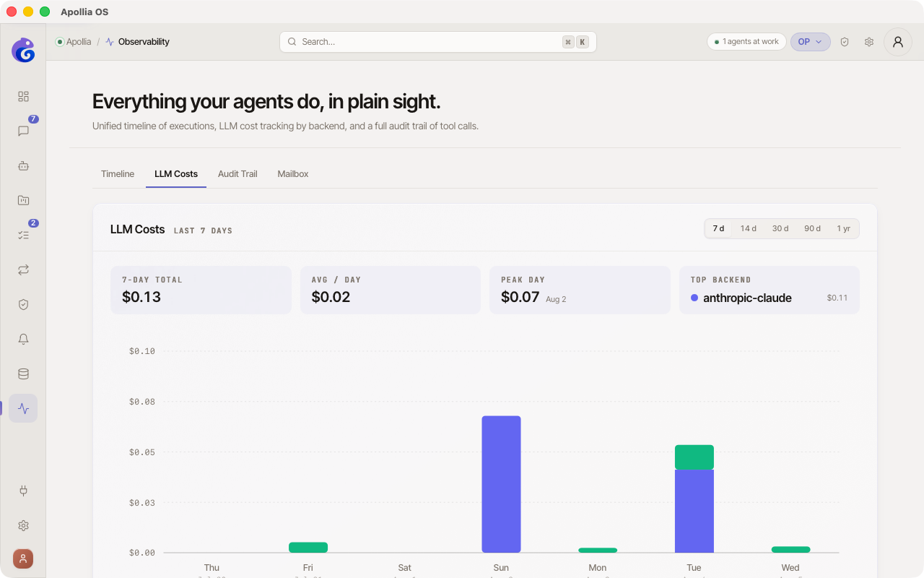Click the purple Sunday cost bar
924x578 pixels.
pos(501,484)
